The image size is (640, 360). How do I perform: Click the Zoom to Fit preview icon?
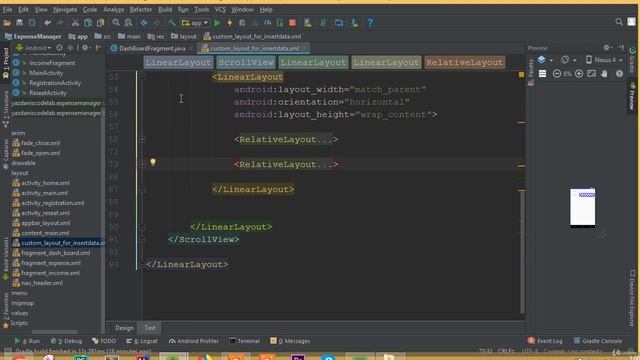591,73
